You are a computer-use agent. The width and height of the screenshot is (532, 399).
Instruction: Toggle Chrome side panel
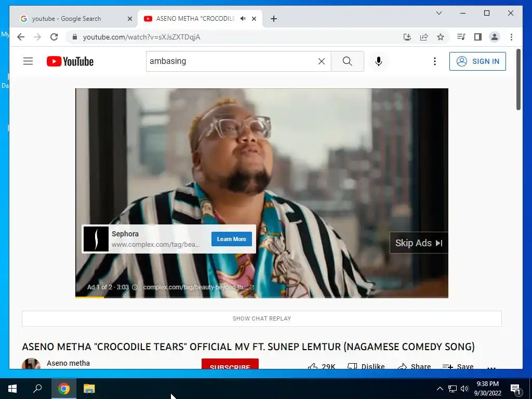(x=478, y=37)
